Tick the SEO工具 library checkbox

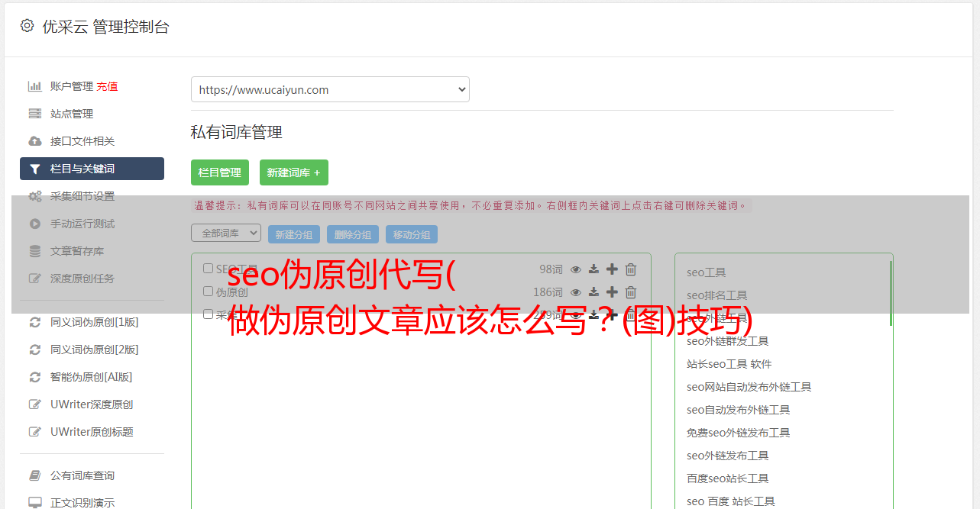coord(208,269)
